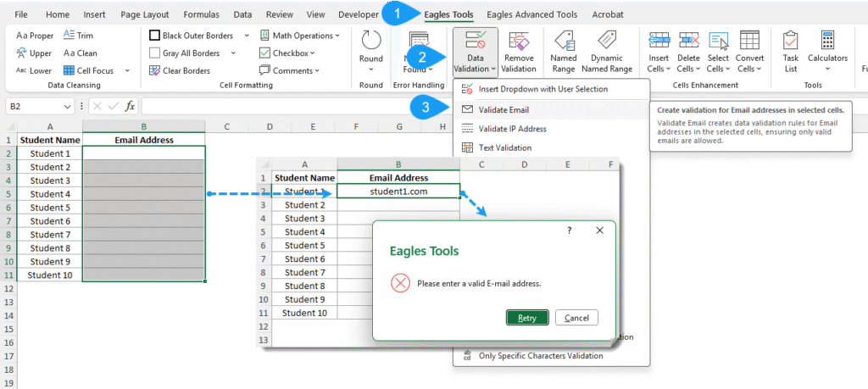The image size is (868, 389).
Task: Open the Page Layout tab
Action: (x=144, y=14)
